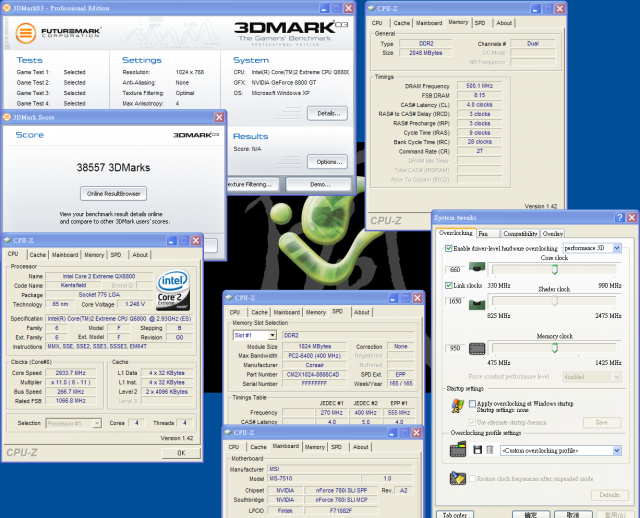This screenshot has height=518, width=640.
Task: Open Cache tab in CPU-Z Memory window
Action: [x=402, y=23]
